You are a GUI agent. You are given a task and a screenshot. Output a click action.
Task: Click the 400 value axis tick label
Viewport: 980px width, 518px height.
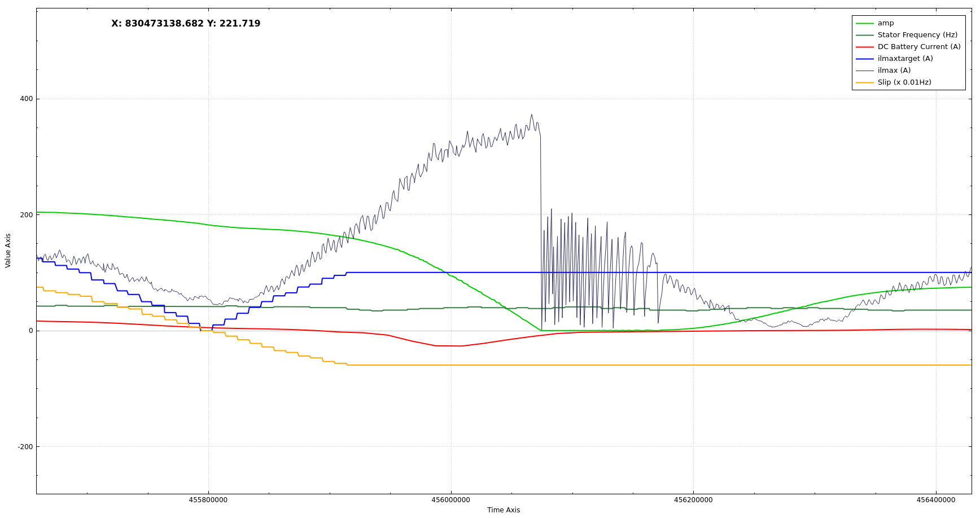tap(27, 99)
